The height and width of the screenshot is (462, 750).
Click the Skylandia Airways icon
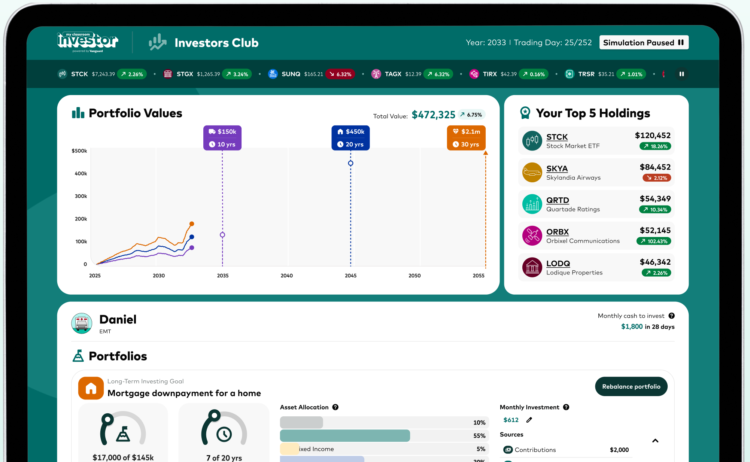click(532, 172)
